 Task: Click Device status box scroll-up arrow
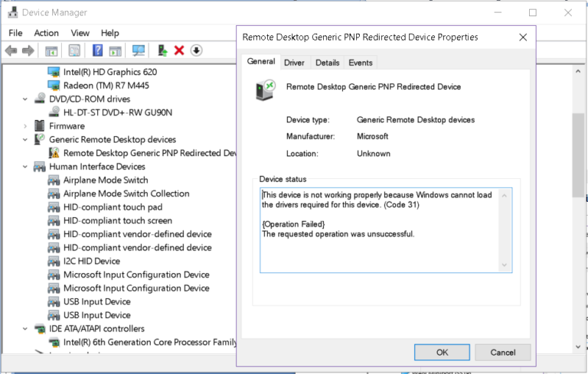click(505, 195)
